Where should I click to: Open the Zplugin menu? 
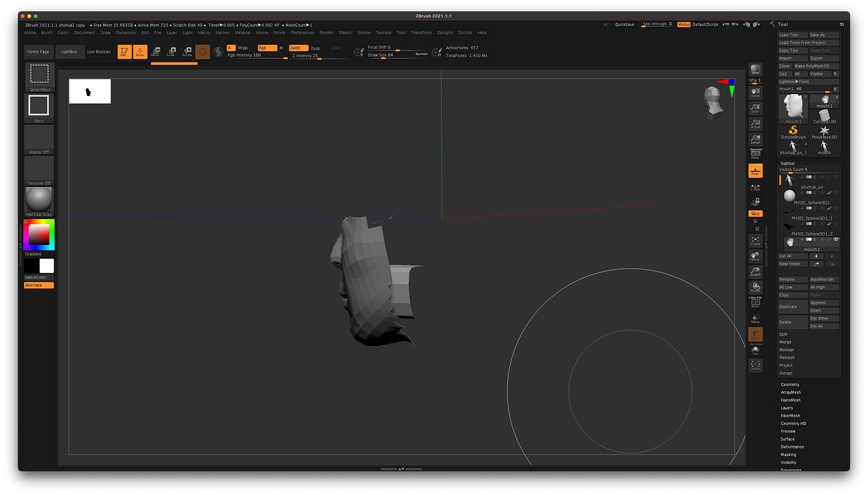click(446, 33)
